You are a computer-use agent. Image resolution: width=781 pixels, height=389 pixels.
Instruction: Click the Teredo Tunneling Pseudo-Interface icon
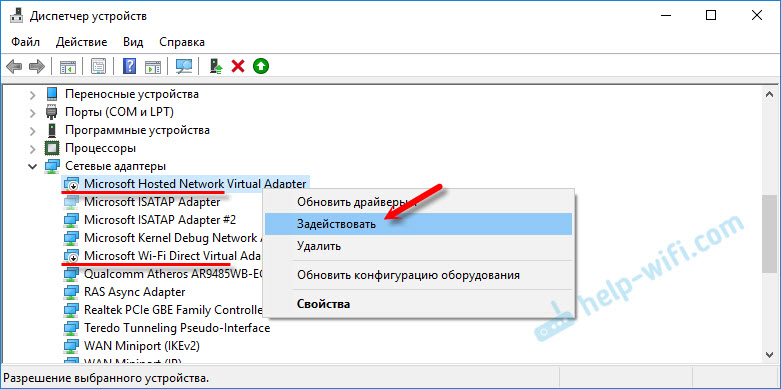point(71,328)
